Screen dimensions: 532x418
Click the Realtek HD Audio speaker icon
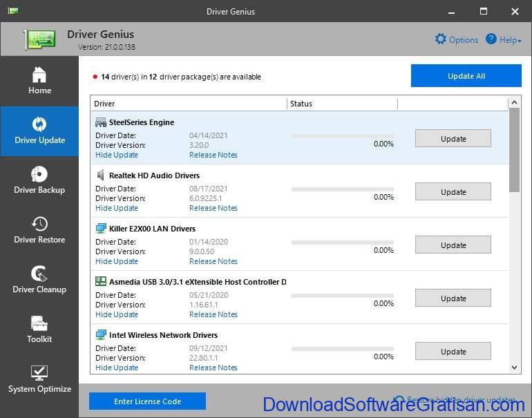101,175
